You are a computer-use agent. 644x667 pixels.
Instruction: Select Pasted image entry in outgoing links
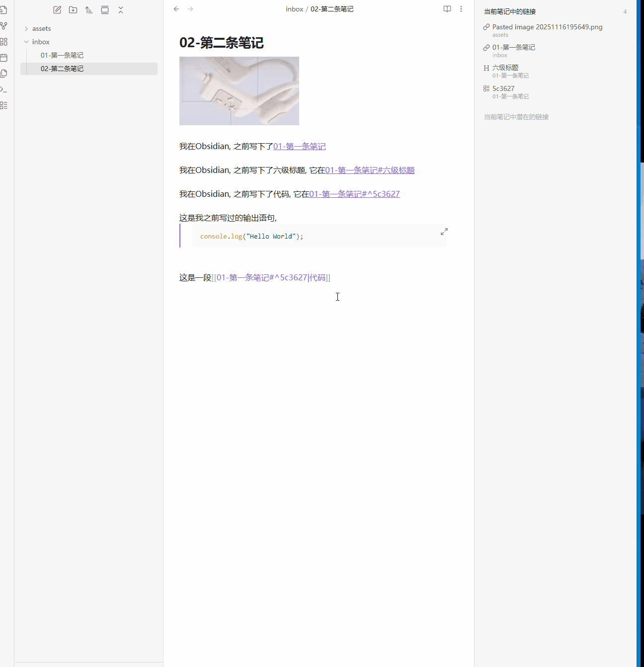[547, 27]
